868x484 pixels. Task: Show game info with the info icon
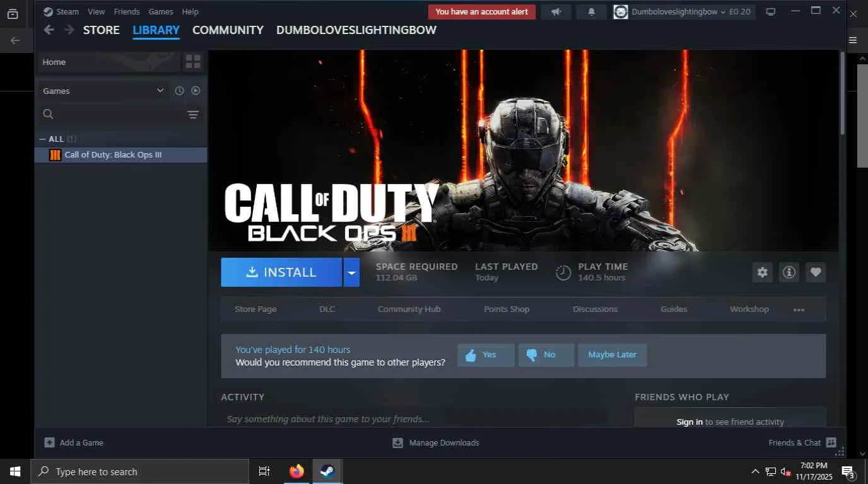(789, 272)
